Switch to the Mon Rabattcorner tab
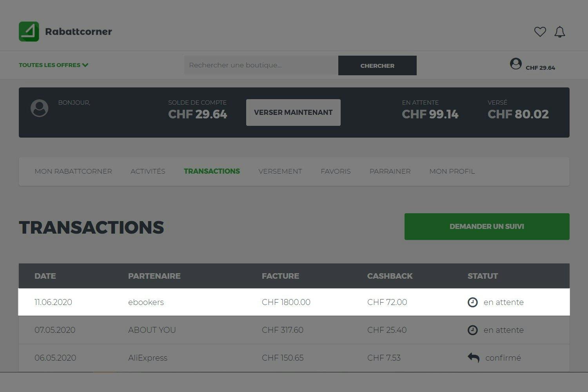Screen dimensions: 588x392 click(x=73, y=171)
